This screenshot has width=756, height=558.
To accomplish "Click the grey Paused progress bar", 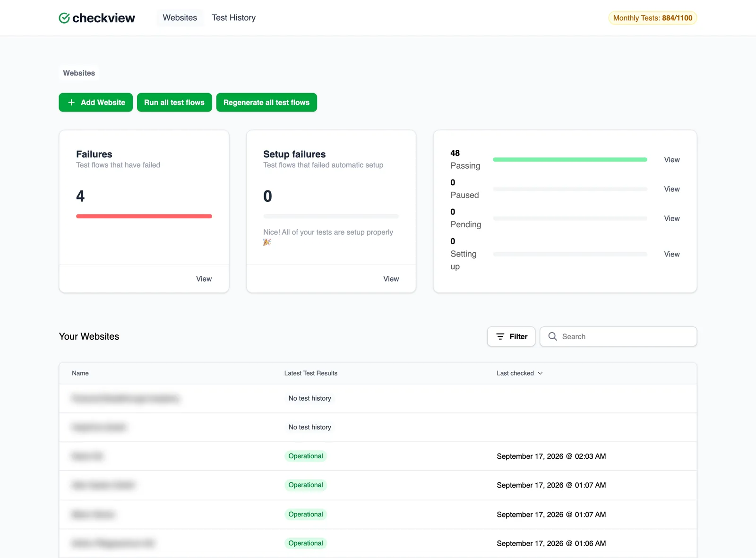I will click(x=570, y=189).
